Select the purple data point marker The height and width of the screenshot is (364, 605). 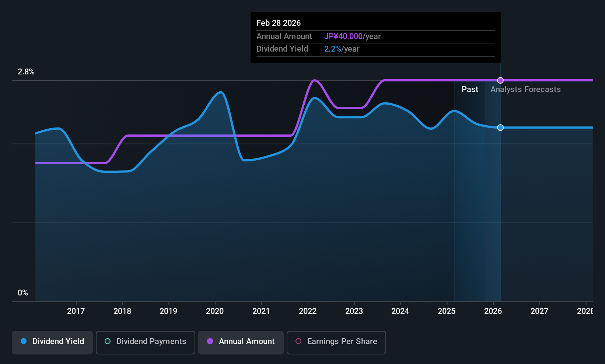tap(500, 80)
